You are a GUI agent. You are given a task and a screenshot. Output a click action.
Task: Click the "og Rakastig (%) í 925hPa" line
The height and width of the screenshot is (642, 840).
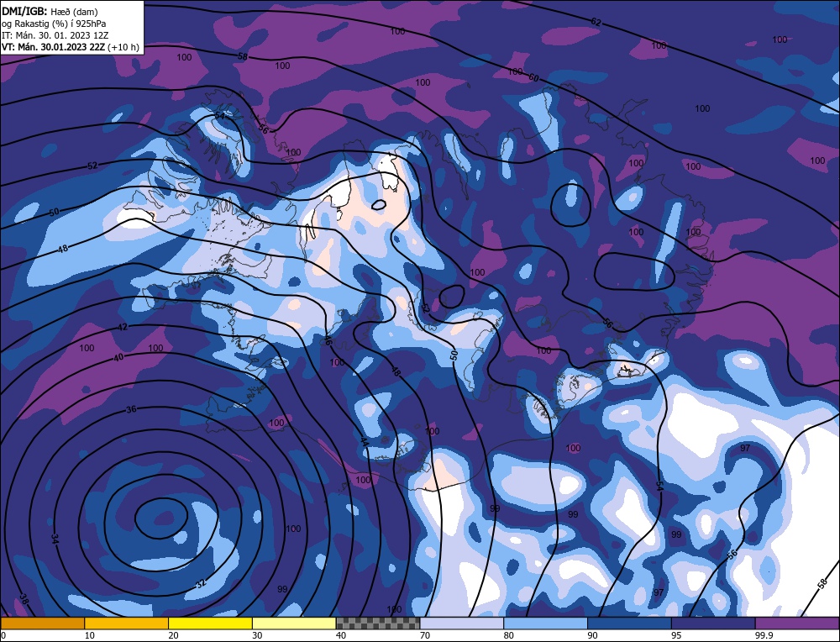pyautogui.click(x=54, y=24)
